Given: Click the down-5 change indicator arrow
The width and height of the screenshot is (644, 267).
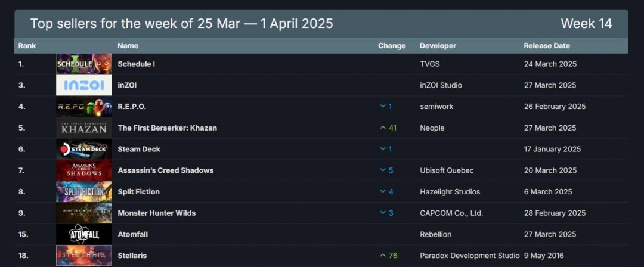Looking at the screenshot, I should pos(383,170).
